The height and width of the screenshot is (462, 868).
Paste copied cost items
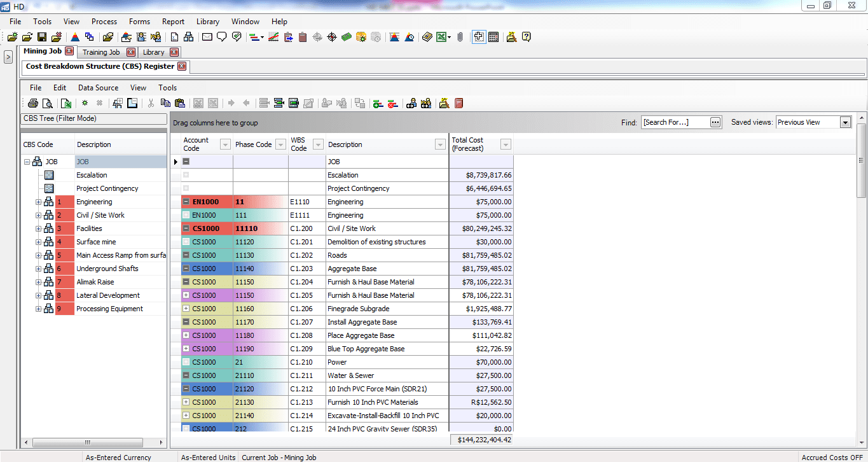click(181, 103)
